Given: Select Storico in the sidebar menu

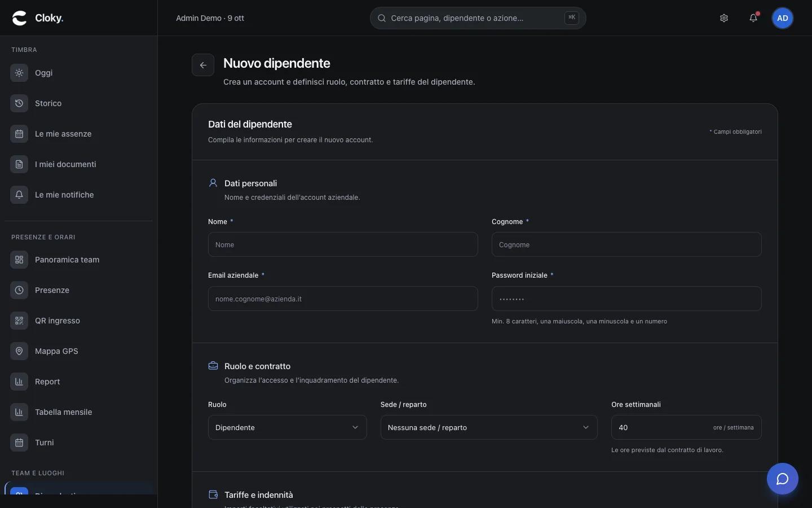Looking at the screenshot, I should click(x=79, y=103).
